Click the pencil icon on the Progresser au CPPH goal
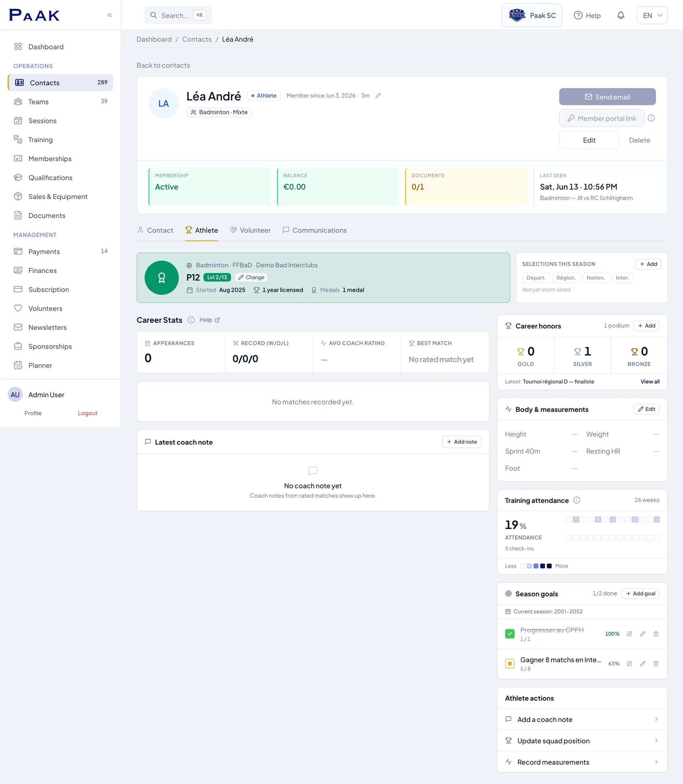683x784 pixels. click(642, 634)
